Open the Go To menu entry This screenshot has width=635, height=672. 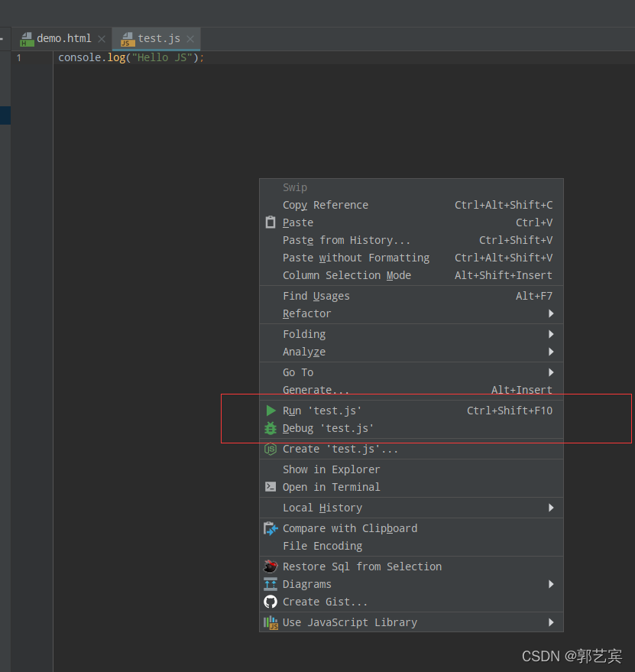pos(411,372)
